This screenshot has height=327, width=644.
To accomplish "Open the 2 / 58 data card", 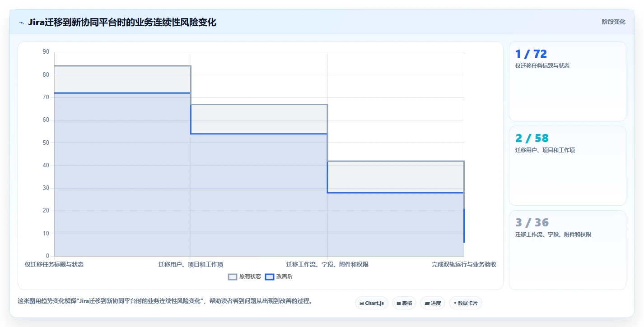I will (568, 166).
